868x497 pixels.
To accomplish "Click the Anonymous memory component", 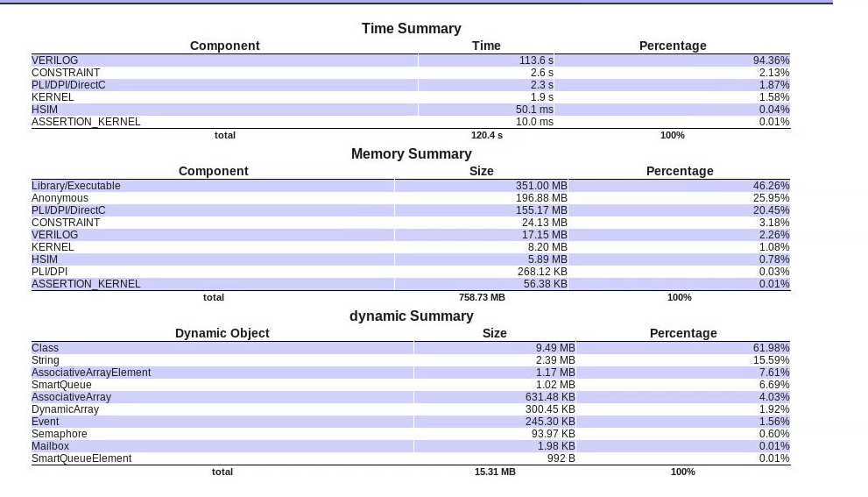I will click(60, 198).
